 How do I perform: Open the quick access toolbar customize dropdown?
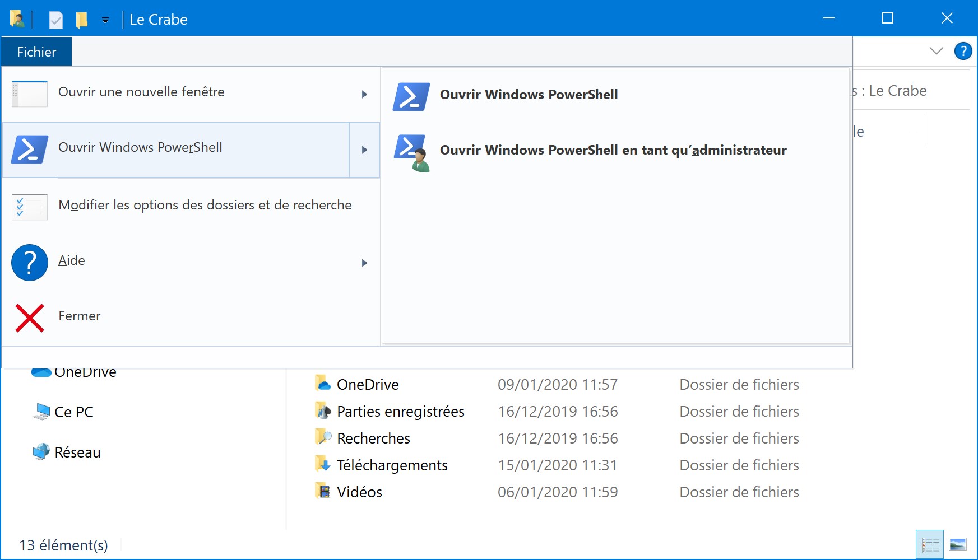click(105, 21)
